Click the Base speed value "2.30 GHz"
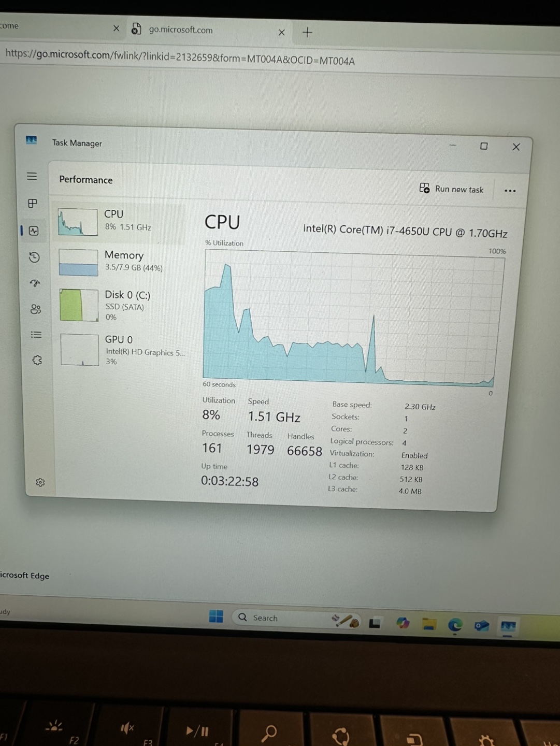The image size is (560, 746). (420, 407)
